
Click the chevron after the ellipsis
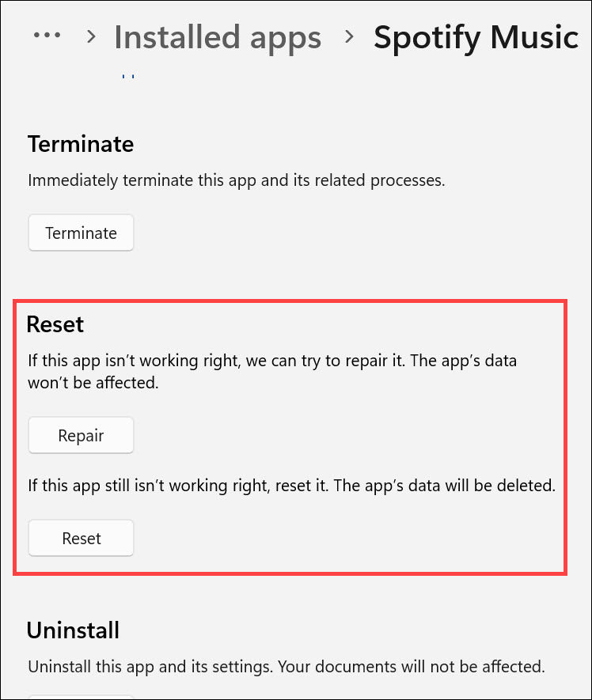pyautogui.click(x=91, y=36)
